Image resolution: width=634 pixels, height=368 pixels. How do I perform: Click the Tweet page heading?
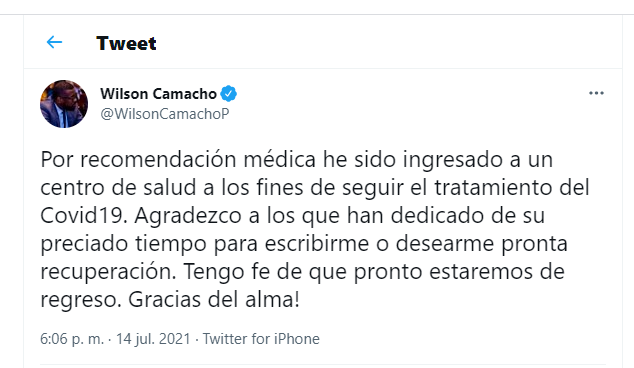[x=126, y=43]
